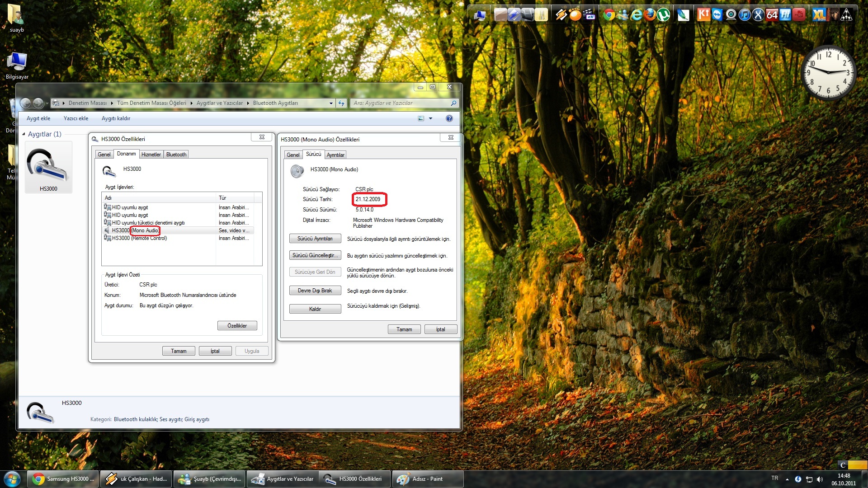Click Aygıtı kaldır in toolbar
The width and height of the screenshot is (868, 488).
pos(116,118)
